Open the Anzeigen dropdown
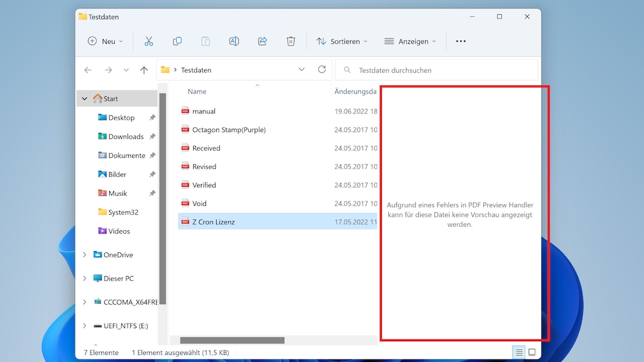The image size is (644, 362). 410,41
